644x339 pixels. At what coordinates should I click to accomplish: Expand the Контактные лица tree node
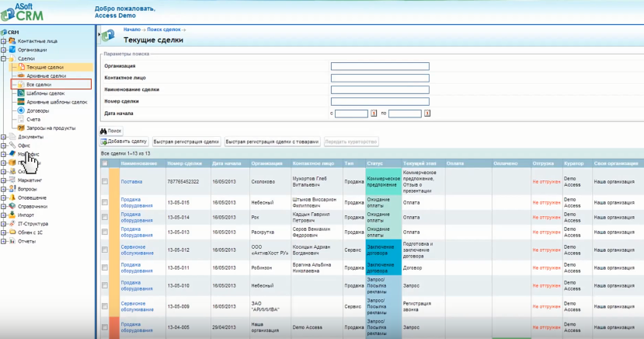(x=3, y=41)
